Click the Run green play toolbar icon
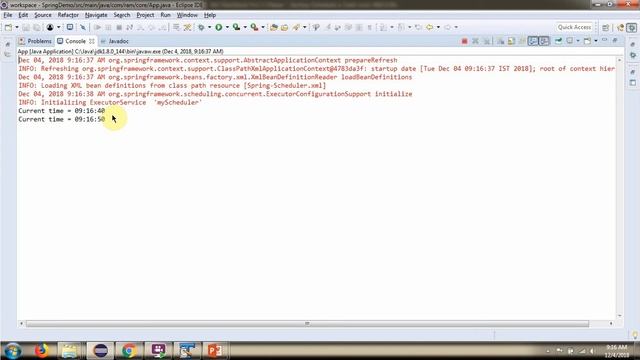The width and height of the screenshot is (640, 360). click(219, 27)
